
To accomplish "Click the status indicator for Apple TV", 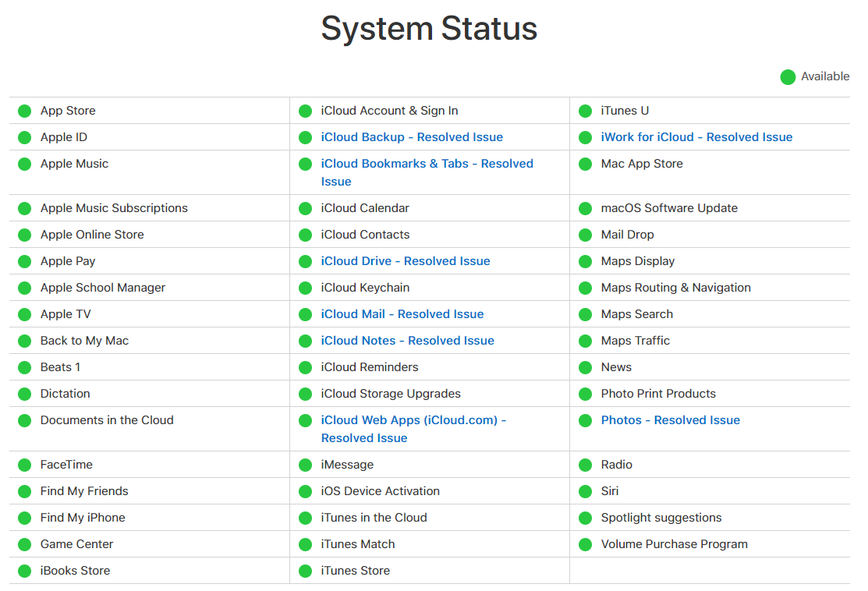I will pyautogui.click(x=24, y=315).
